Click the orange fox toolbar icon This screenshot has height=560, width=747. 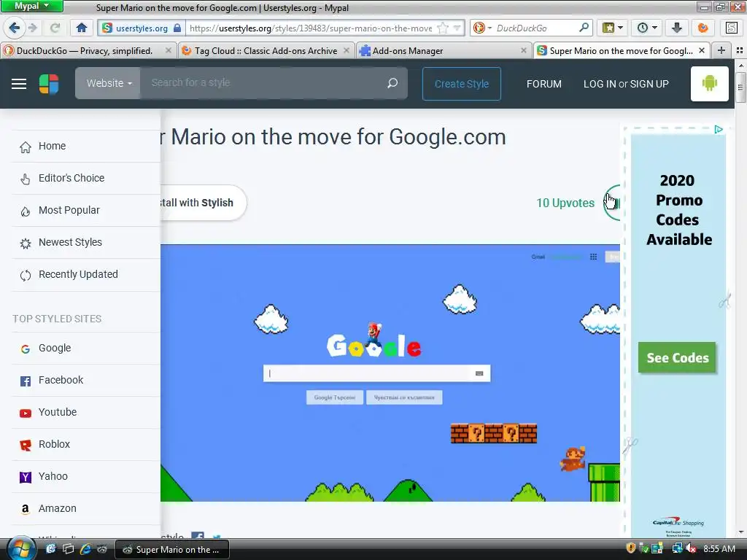pyautogui.click(x=703, y=28)
